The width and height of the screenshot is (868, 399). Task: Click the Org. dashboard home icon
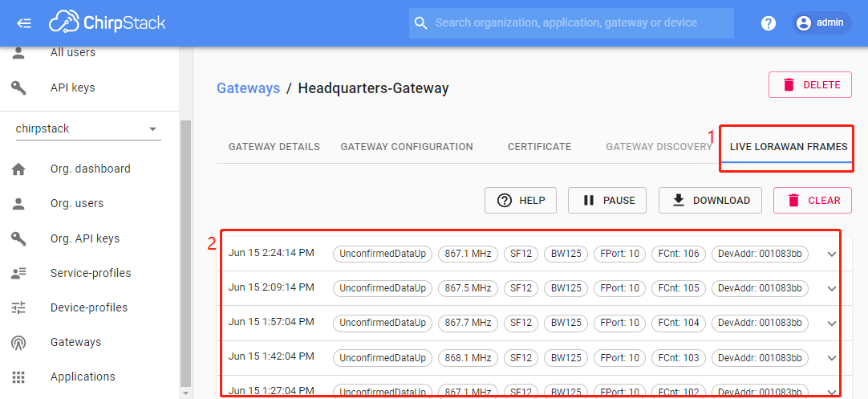[x=18, y=169]
